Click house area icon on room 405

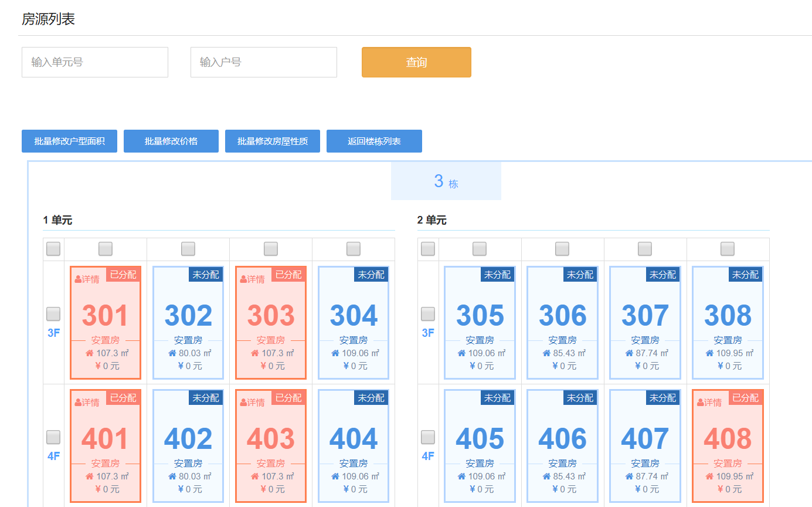(x=461, y=476)
